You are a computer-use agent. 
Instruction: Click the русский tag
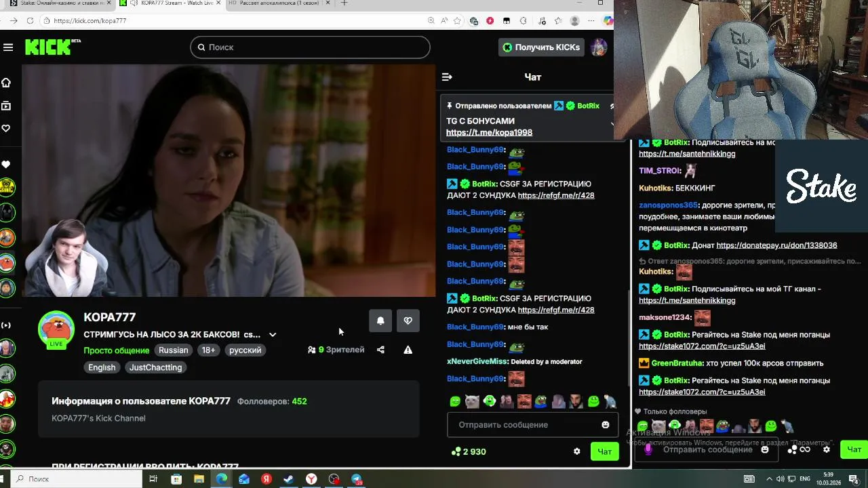point(245,350)
